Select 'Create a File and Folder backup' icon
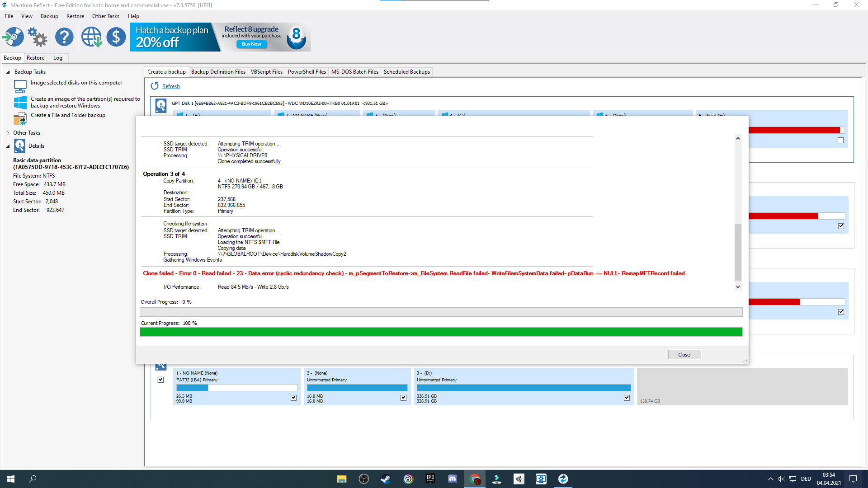 (20, 119)
